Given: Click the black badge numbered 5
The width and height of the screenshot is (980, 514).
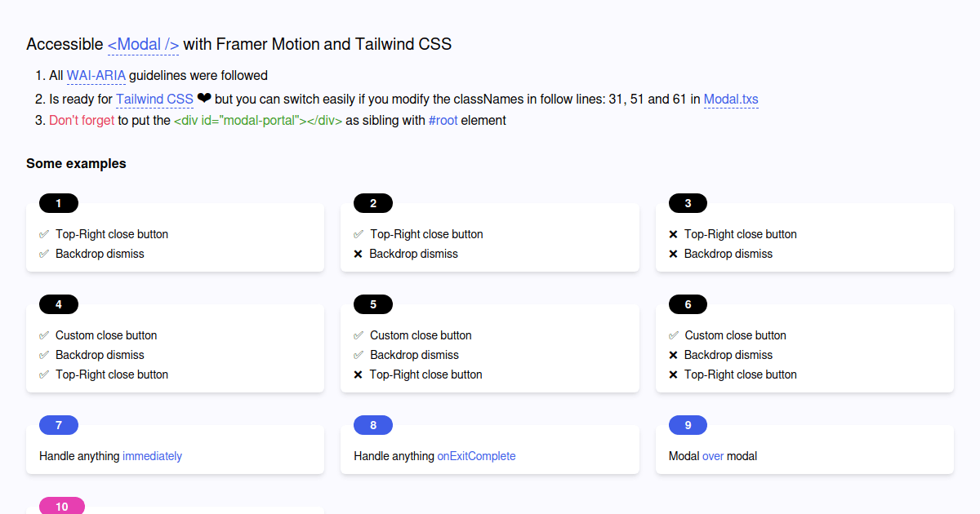Looking at the screenshot, I should pos(372,304).
